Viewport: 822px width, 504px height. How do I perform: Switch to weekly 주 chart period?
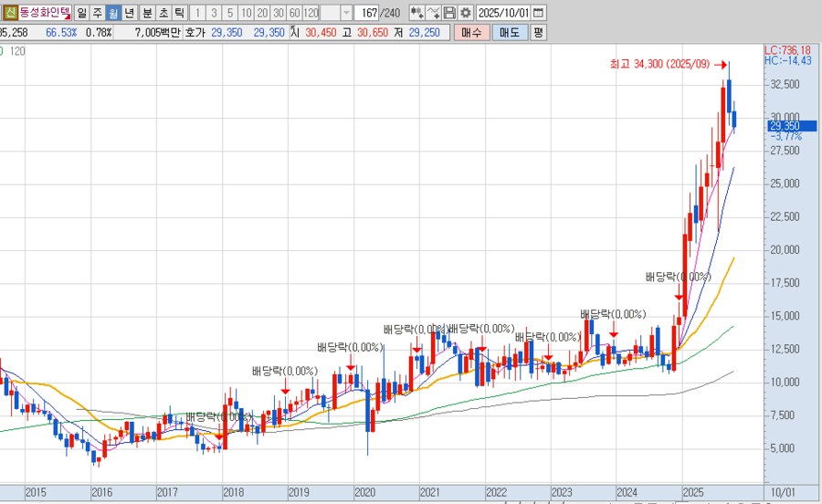point(98,14)
